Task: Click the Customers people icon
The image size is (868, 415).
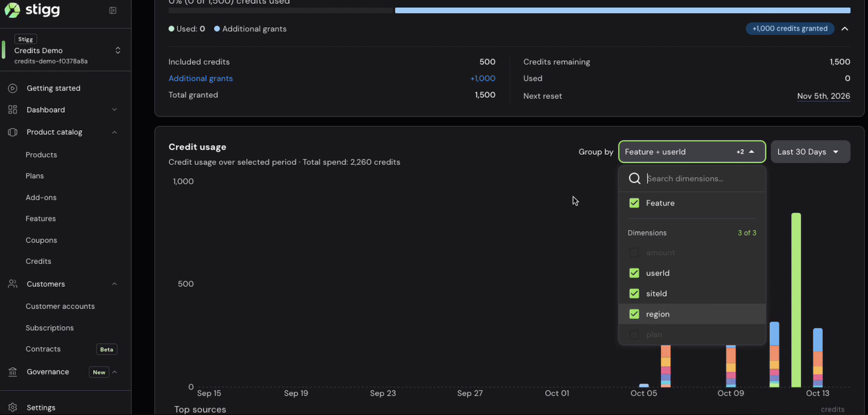Action: 13,284
